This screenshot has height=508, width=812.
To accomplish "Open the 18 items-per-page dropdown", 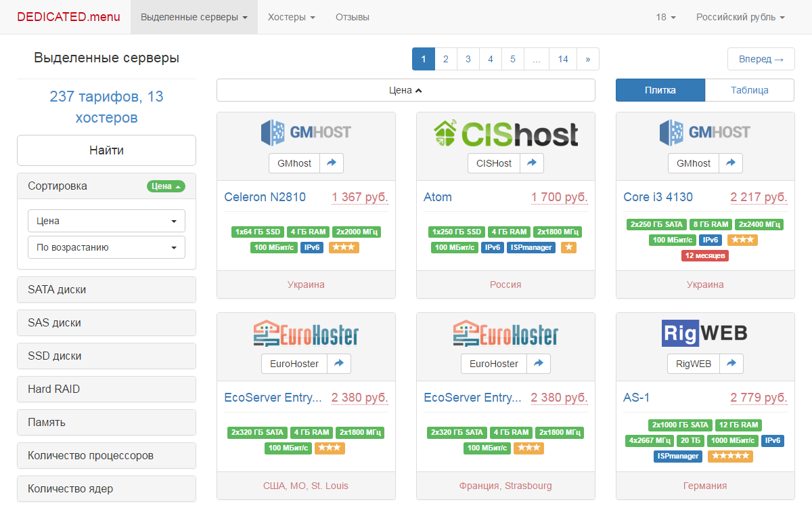I will [x=666, y=17].
